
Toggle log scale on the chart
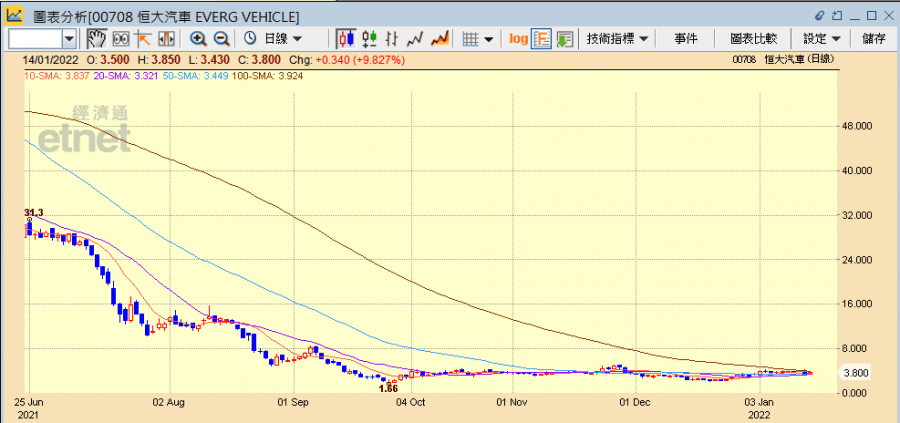[518, 38]
